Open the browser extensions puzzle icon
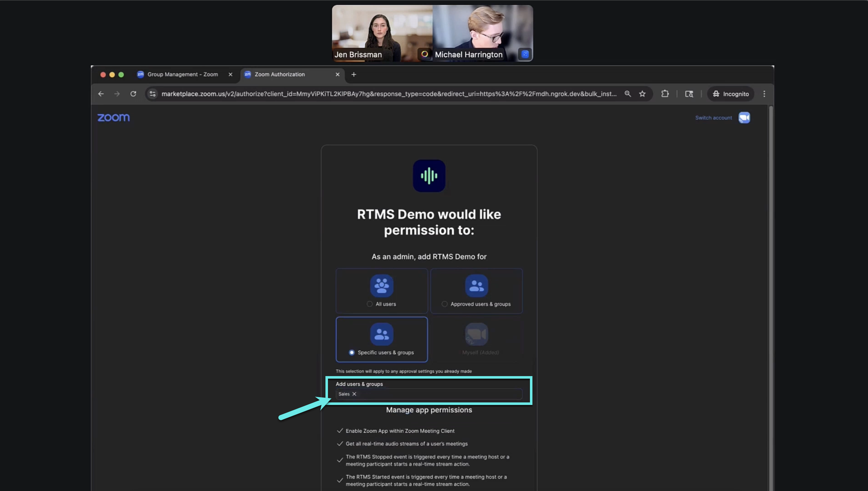The image size is (868, 491). (665, 94)
